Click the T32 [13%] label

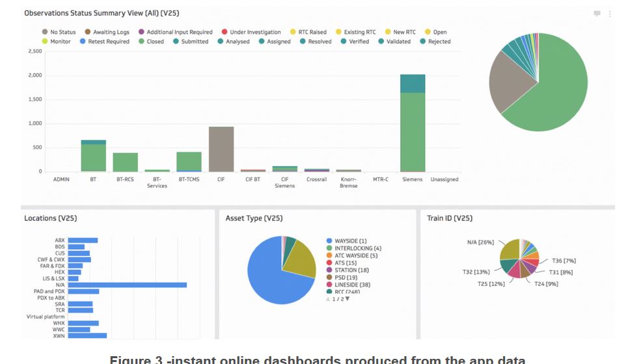coord(476,272)
